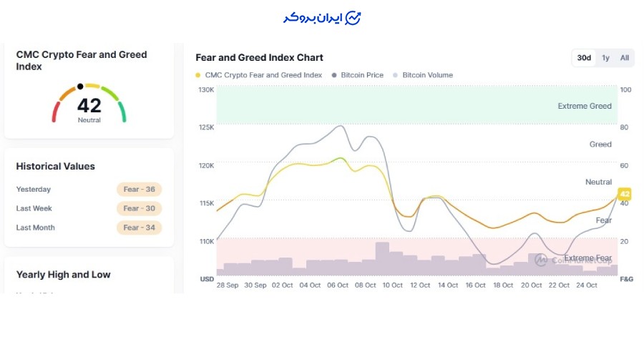Click the Yearly High and Low heading
The image size is (644, 337).
(64, 275)
